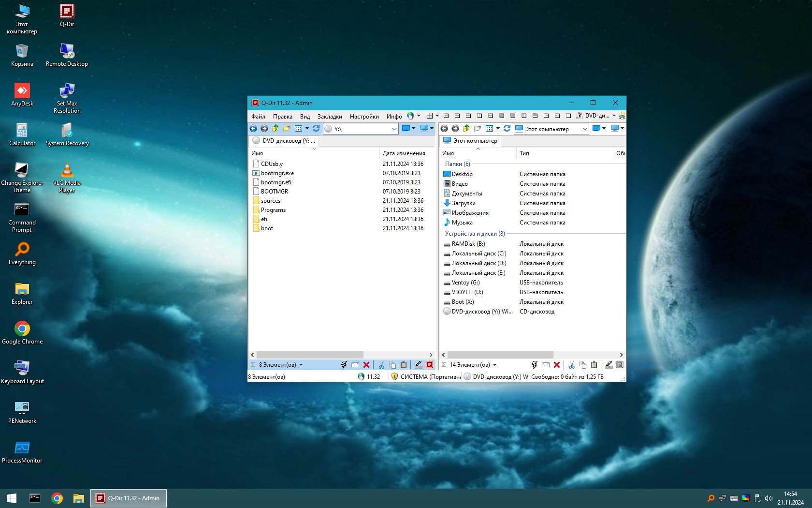The width and height of the screenshot is (812, 508).
Task: Refresh the right pane view
Action: (x=507, y=129)
